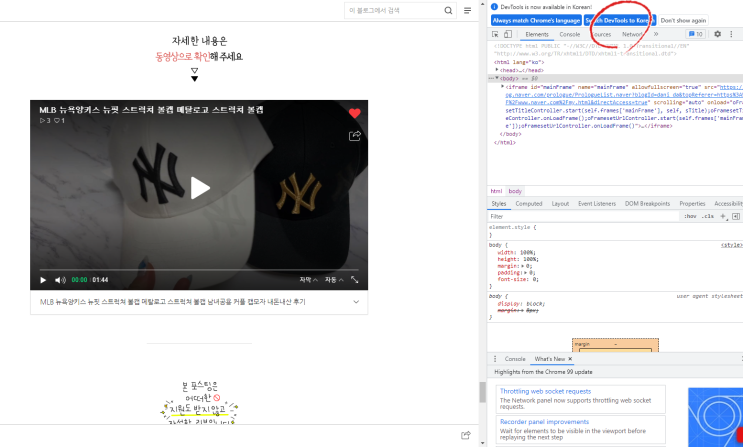Select the Event Listeners pane tab

coord(597,203)
